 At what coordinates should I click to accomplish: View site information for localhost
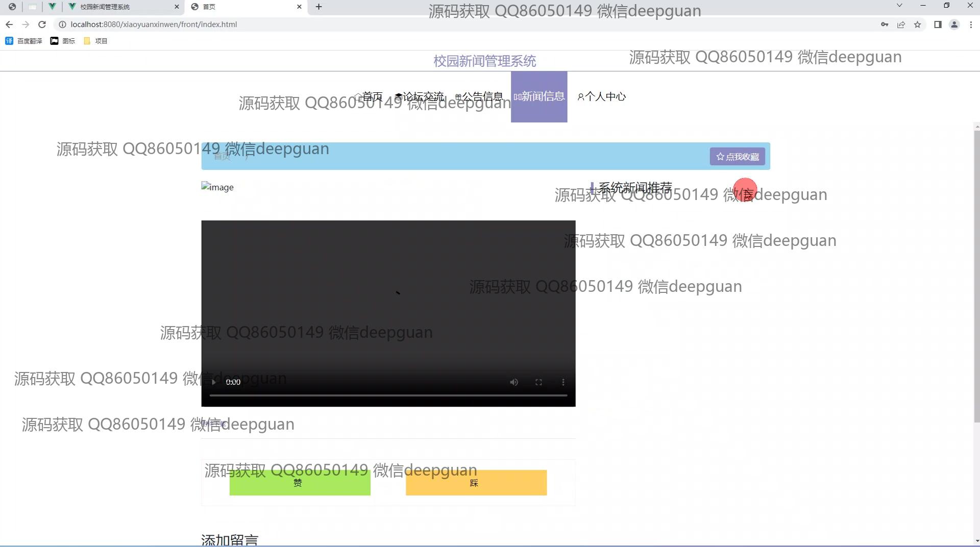pyautogui.click(x=62, y=24)
